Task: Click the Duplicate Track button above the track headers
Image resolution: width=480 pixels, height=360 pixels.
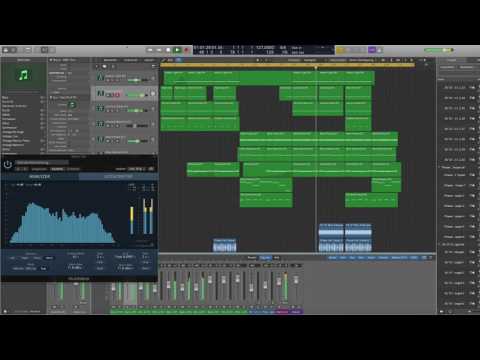Action: pos(105,66)
